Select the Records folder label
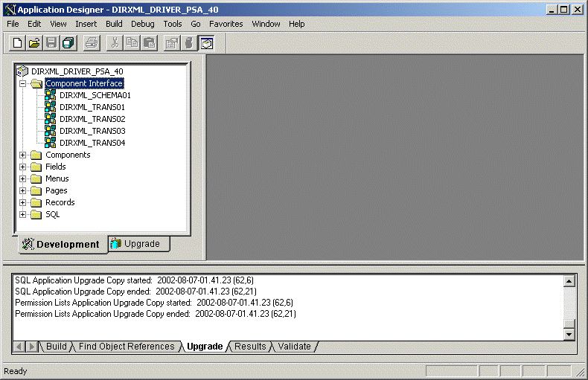Screen dimensions: 588x380 pos(60,202)
